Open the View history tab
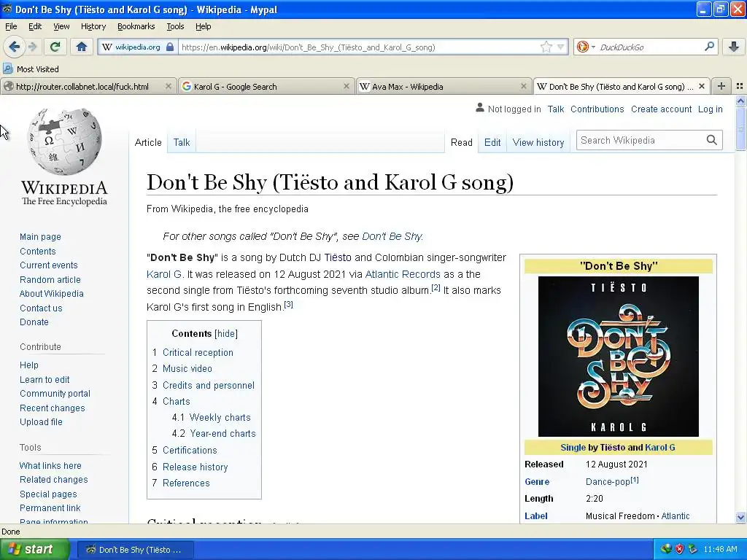The image size is (747, 560). pyautogui.click(x=538, y=142)
